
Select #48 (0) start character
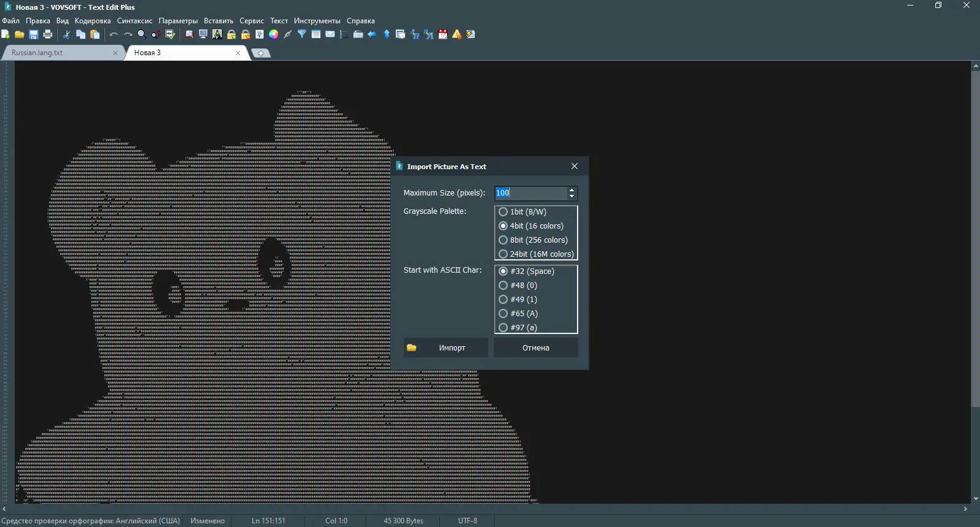click(x=518, y=286)
